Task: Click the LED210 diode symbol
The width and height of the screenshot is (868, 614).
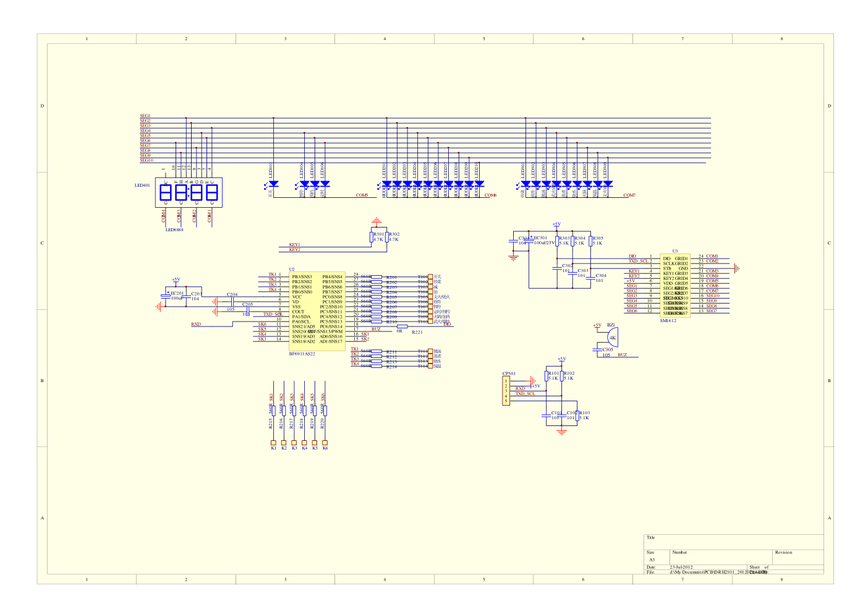Action: coord(479,184)
